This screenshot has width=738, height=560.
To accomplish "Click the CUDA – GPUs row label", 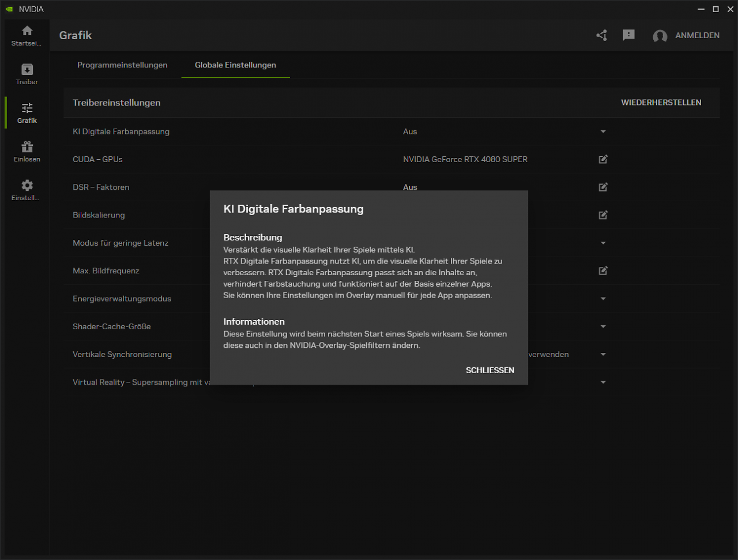I will click(97, 159).
